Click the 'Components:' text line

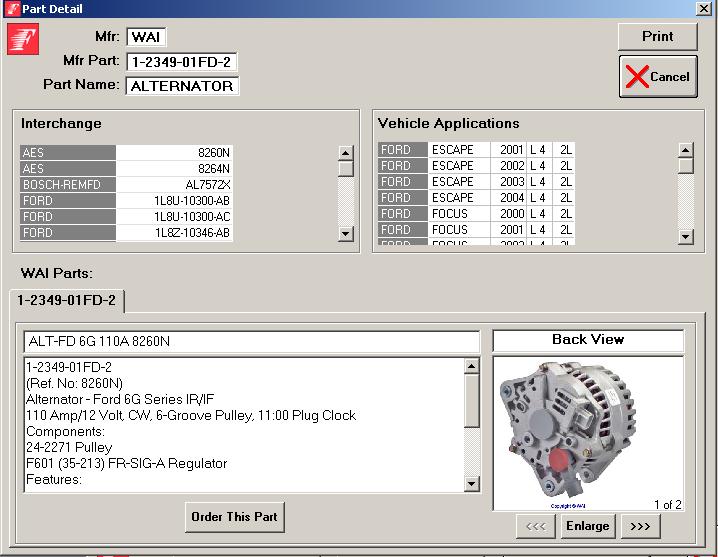65,431
